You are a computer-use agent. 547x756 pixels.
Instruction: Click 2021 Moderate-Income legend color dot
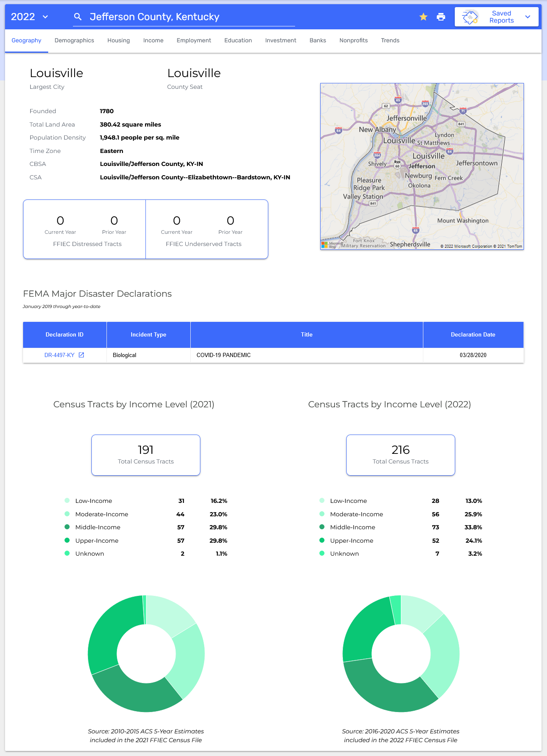pyautogui.click(x=67, y=514)
